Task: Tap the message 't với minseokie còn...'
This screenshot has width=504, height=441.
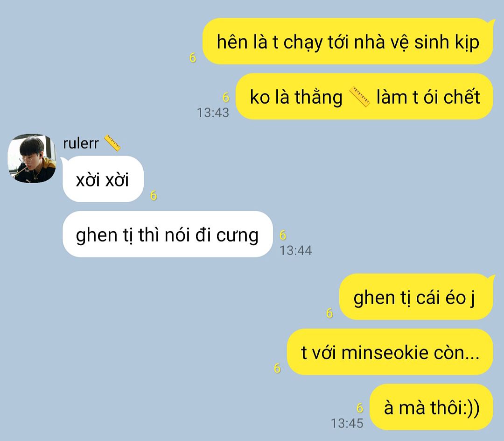Action: point(390,352)
